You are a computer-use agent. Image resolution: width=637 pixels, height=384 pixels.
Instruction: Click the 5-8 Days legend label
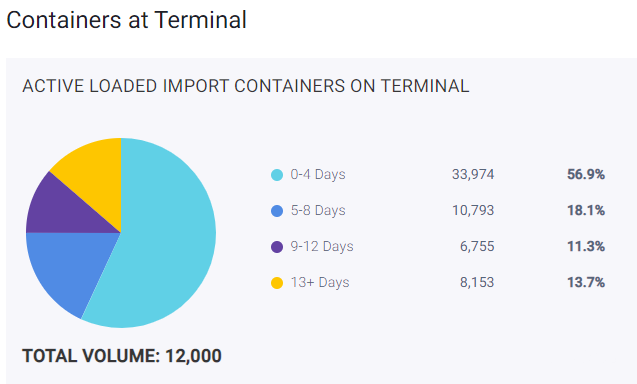click(318, 210)
